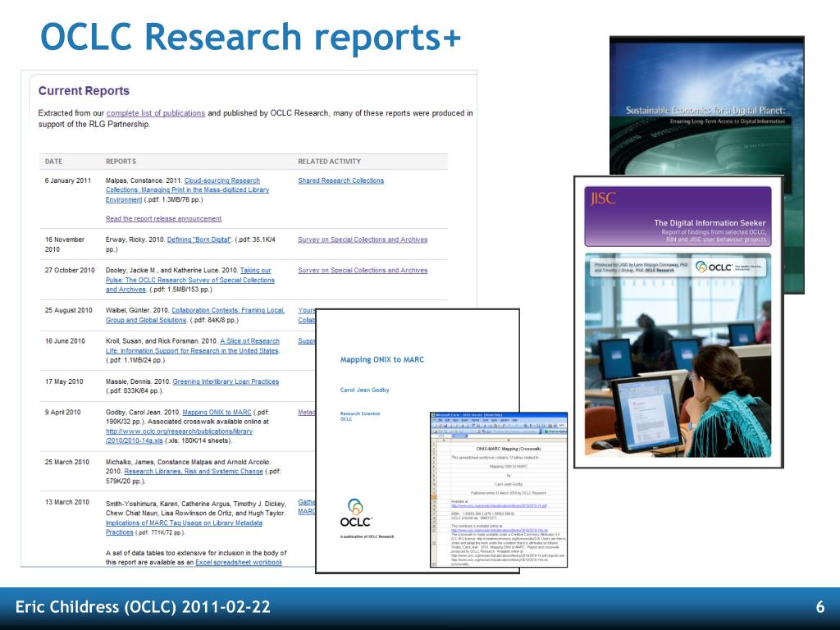Open Survey on Special Collections link for 16 November

click(x=363, y=240)
